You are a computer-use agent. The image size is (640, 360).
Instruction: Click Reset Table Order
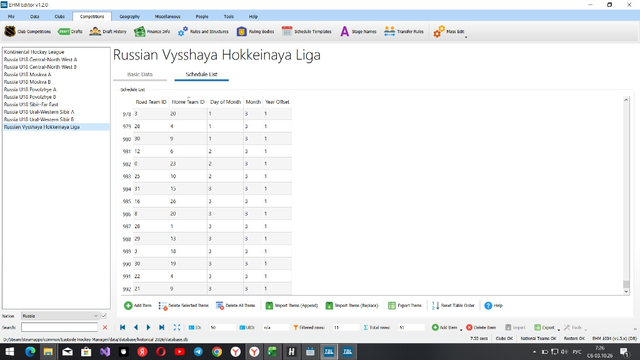pyautogui.click(x=453, y=305)
